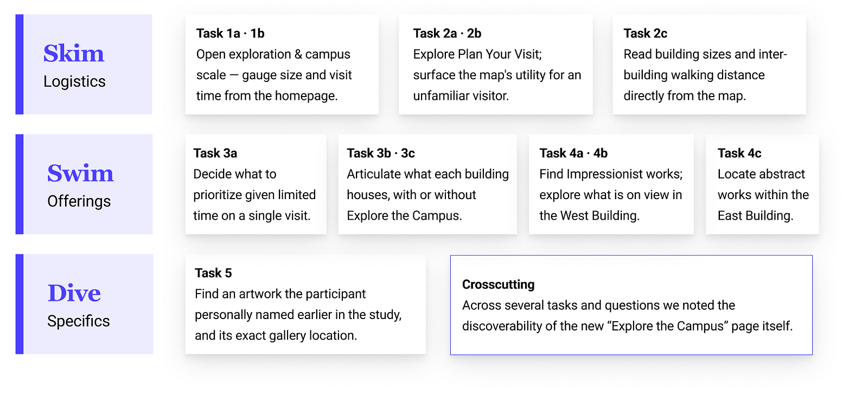Click the Crosscutting bold heading
This screenshot has height=414, width=868.
pos(499,285)
